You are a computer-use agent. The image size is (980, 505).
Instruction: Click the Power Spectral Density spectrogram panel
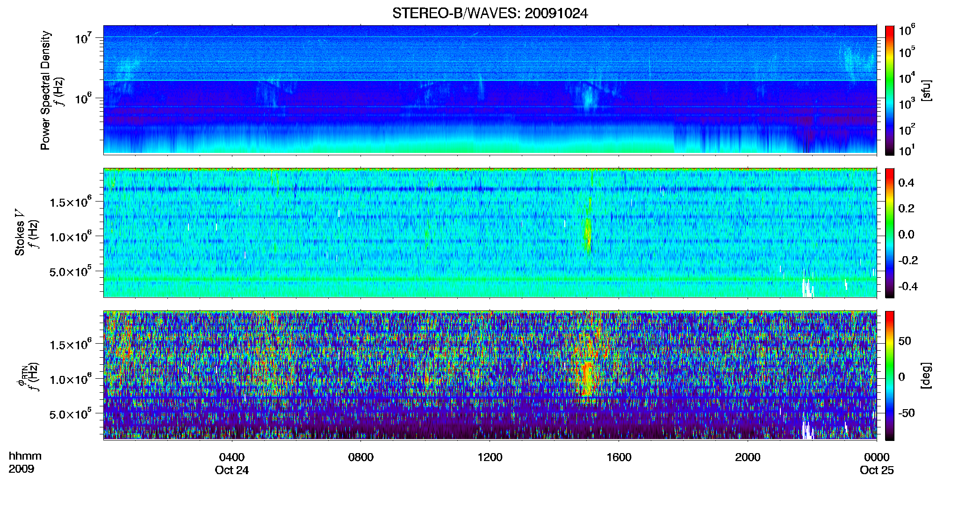(x=490, y=89)
